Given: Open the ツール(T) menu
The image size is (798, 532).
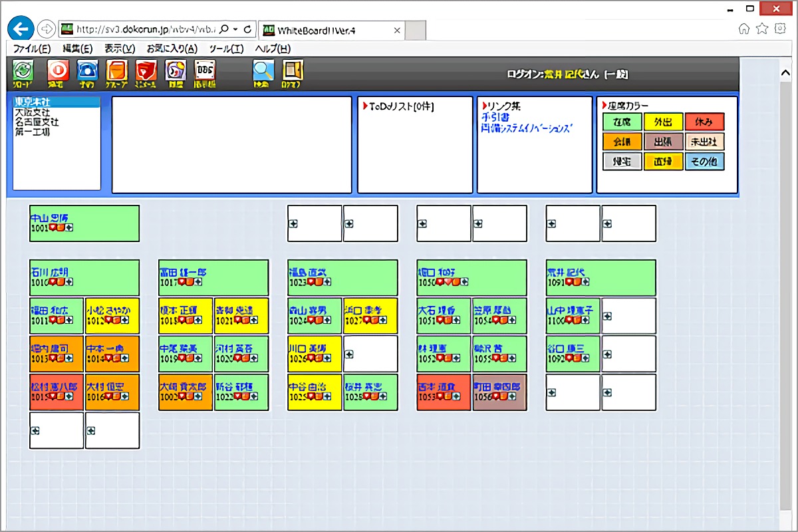Looking at the screenshot, I should click(x=226, y=49).
